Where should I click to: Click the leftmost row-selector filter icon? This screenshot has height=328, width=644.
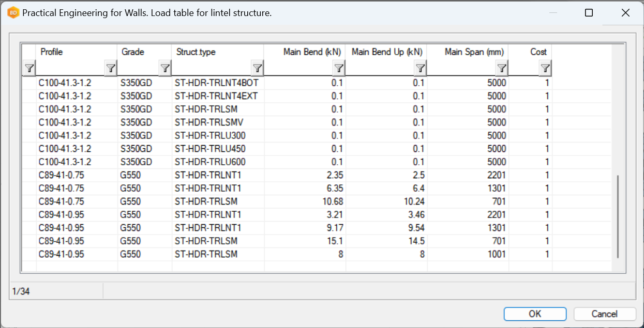pos(29,68)
